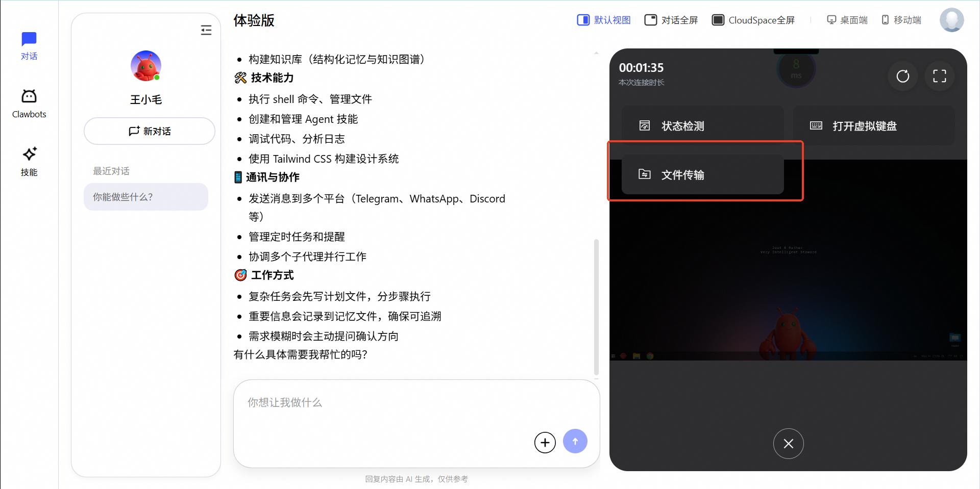Image resolution: width=980 pixels, height=489 pixels.
Task: Collapse the conversation list panel icon
Action: (206, 31)
